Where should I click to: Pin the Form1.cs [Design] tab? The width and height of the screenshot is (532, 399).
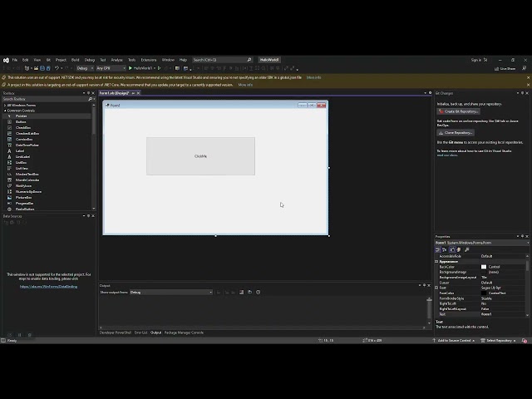[x=133, y=93]
